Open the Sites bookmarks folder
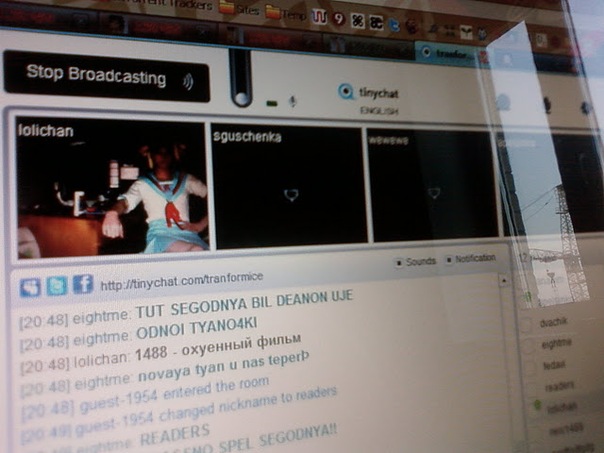The width and height of the screenshot is (604, 453). (x=239, y=8)
